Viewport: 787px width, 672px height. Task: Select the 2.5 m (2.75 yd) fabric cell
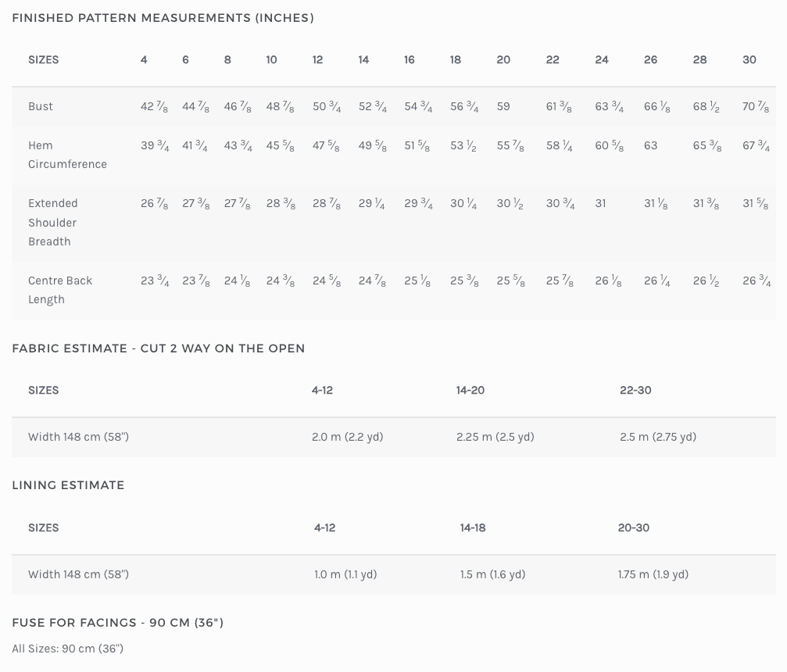pos(658,437)
